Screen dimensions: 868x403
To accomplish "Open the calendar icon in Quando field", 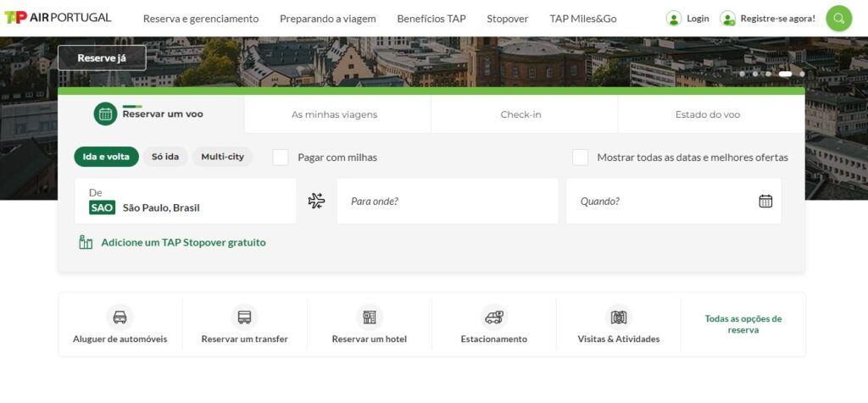I will [765, 201].
